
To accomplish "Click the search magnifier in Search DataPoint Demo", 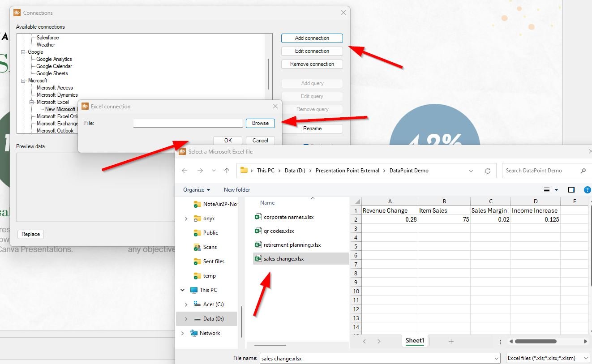I will pyautogui.click(x=583, y=171).
